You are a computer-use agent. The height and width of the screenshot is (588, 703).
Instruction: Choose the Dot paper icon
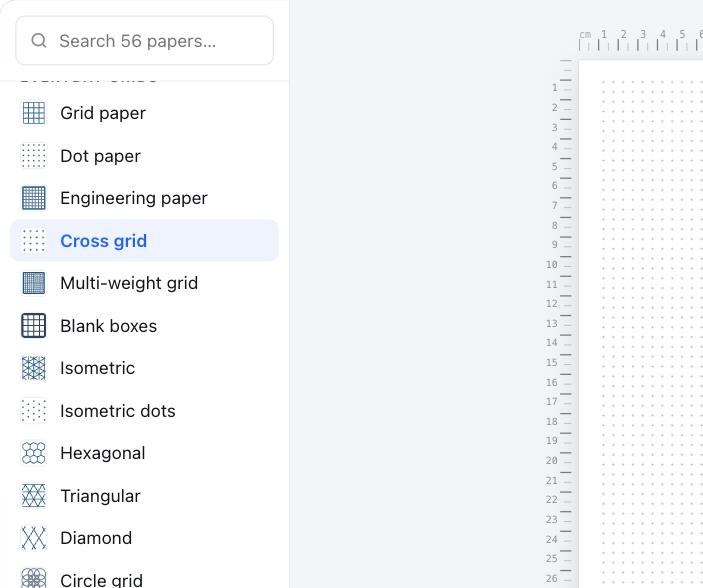click(x=34, y=156)
